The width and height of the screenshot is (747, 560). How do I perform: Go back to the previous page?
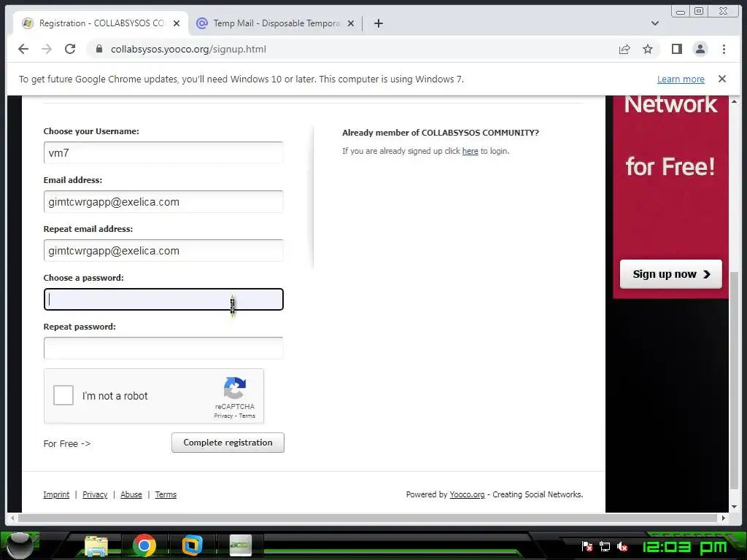23,49
